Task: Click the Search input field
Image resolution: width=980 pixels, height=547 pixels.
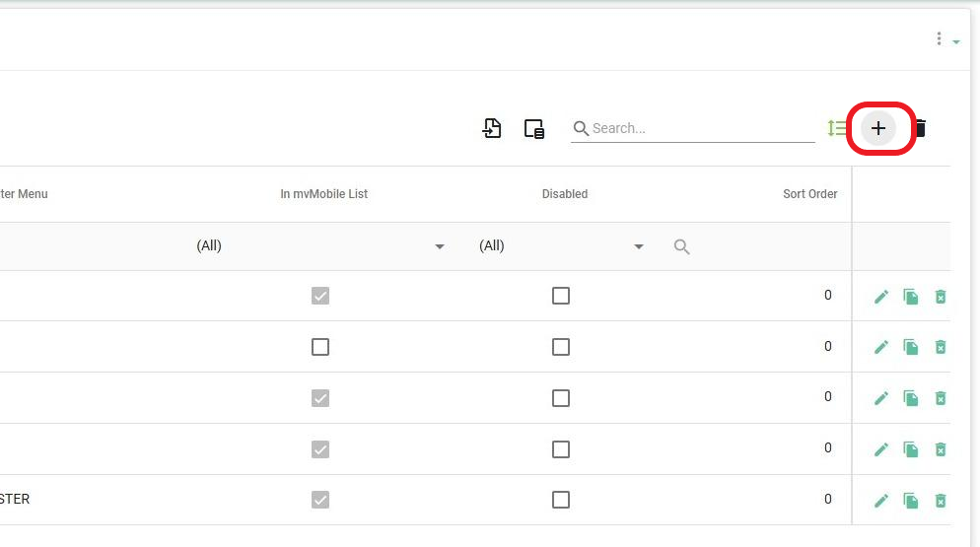Action: click(x=702, y=128)
